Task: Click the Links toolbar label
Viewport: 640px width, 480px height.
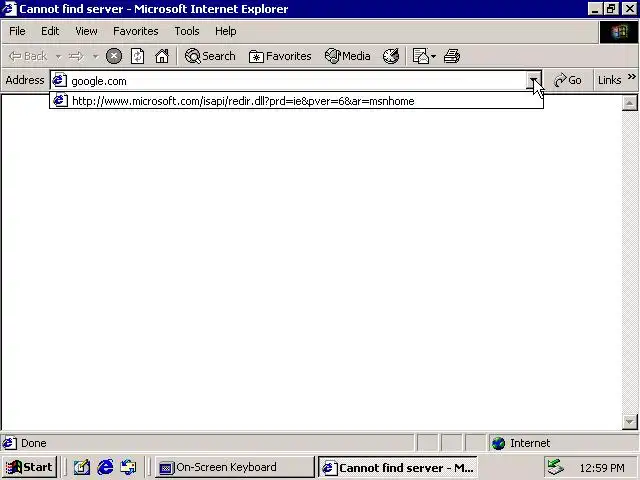Action: click(x=609, y=80)
